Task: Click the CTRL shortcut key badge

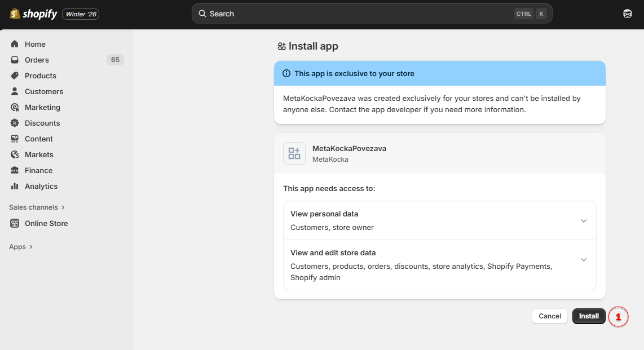Action: [x=524, y=14]
